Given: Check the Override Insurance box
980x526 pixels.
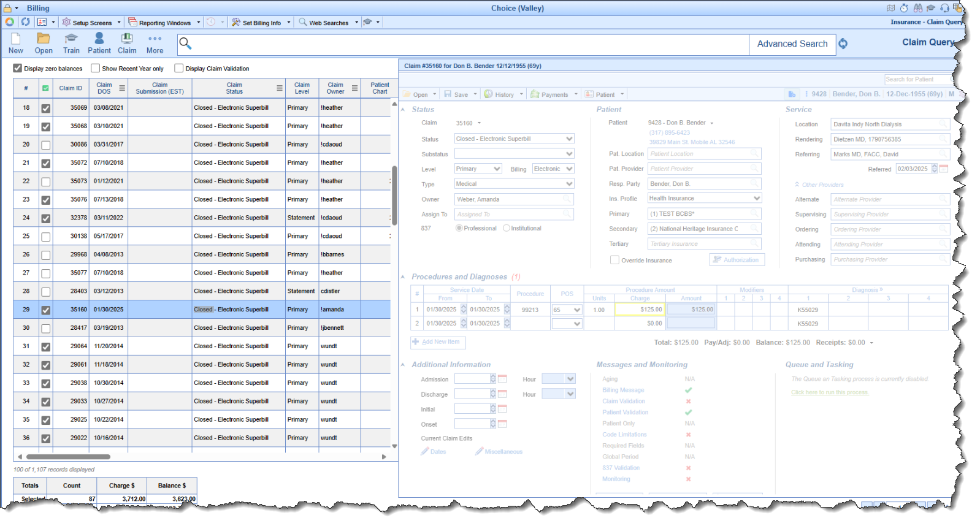Looking at the screenshot, I should click(614, 260).
